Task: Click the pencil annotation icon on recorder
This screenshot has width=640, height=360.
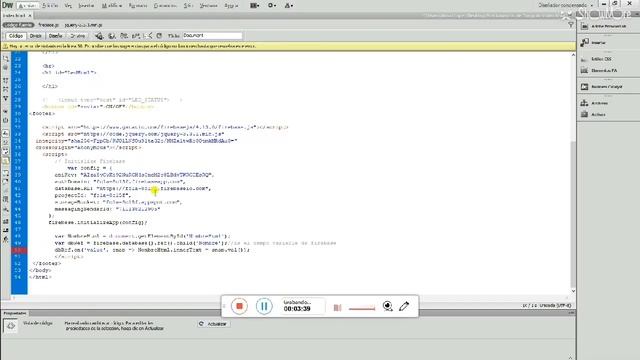Action: pos(404,306)
